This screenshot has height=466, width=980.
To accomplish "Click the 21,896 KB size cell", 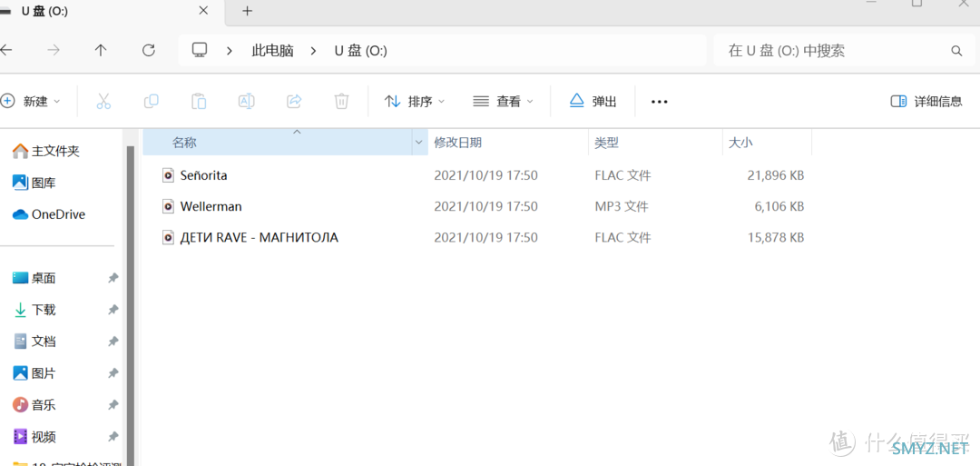I will 776,175.
